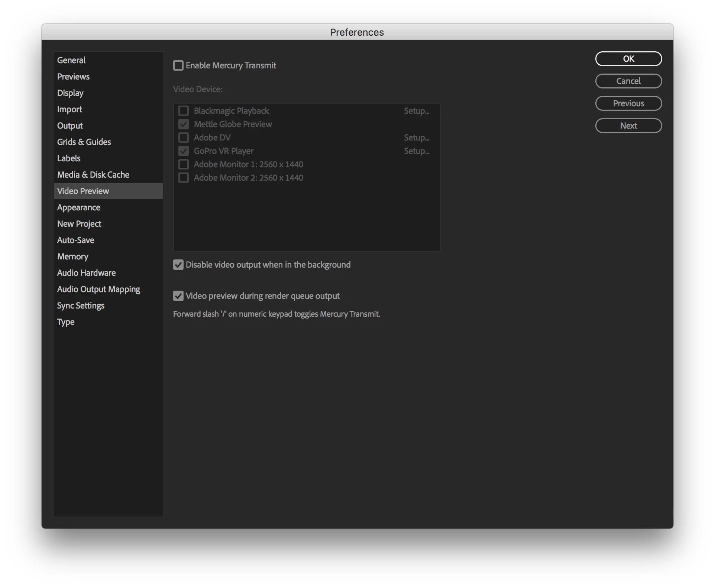The image size is (715, 588).
Task: Select Auto-Save in the category list
Action: tap(76, 240)
